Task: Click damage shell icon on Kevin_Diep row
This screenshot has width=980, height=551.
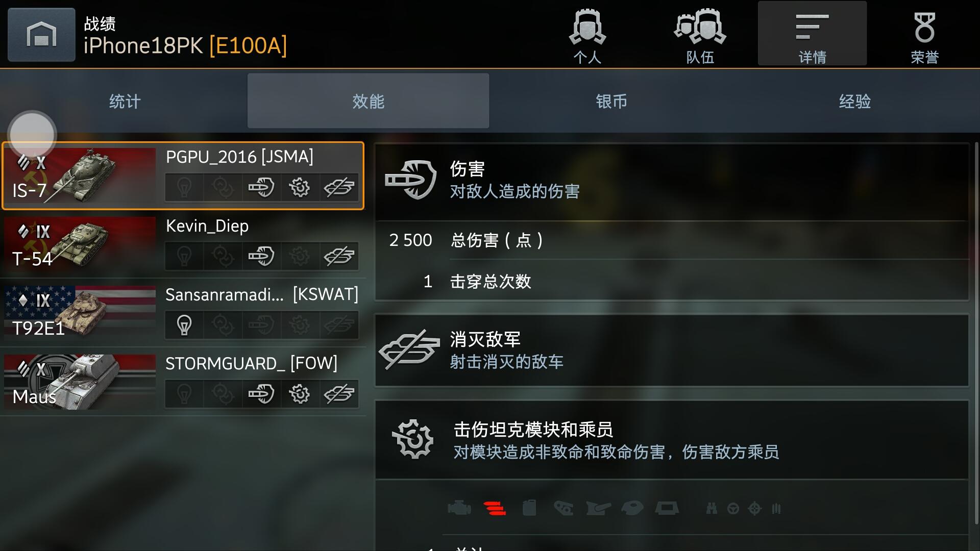Action: pyautogui.click(x=261, y=256)
